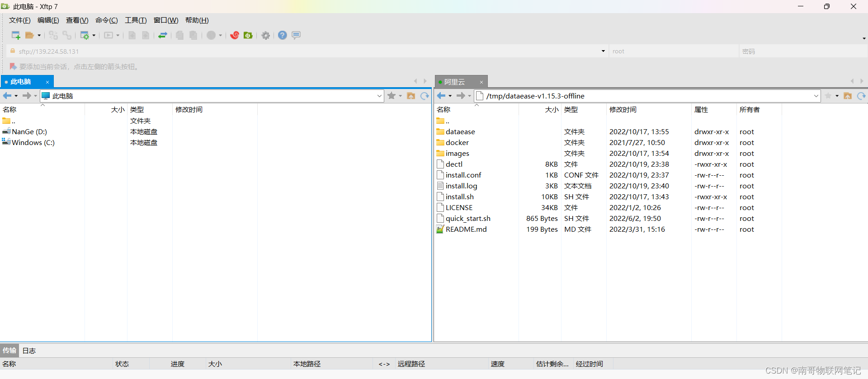
Task: Click the root username field
Action: pyautogui.click(x=674, y=51)
